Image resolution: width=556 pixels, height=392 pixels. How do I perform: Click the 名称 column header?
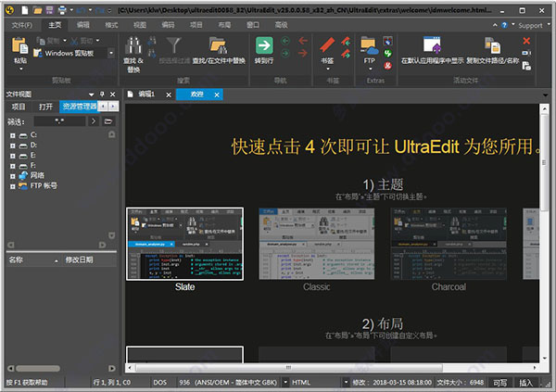pos(33,260)
